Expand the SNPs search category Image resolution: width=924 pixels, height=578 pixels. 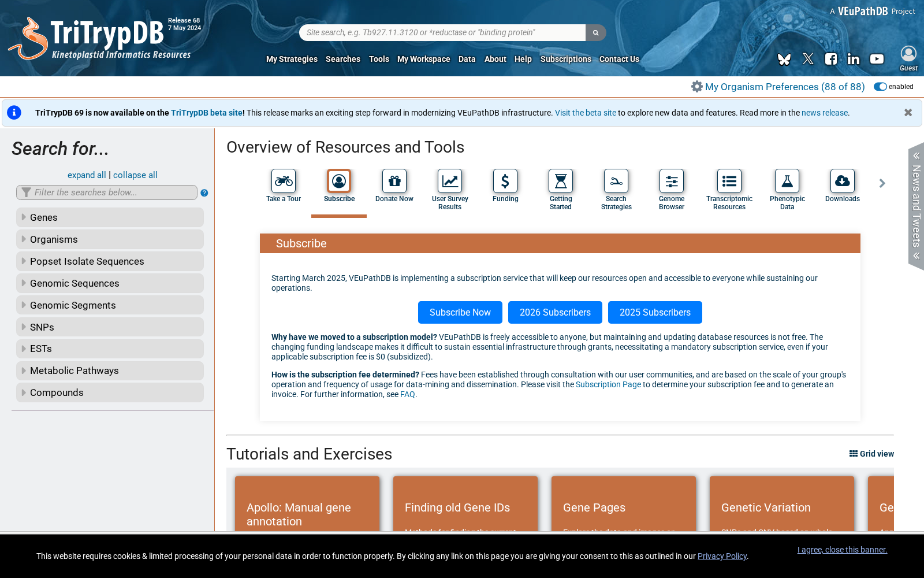(x=110, y=327)
